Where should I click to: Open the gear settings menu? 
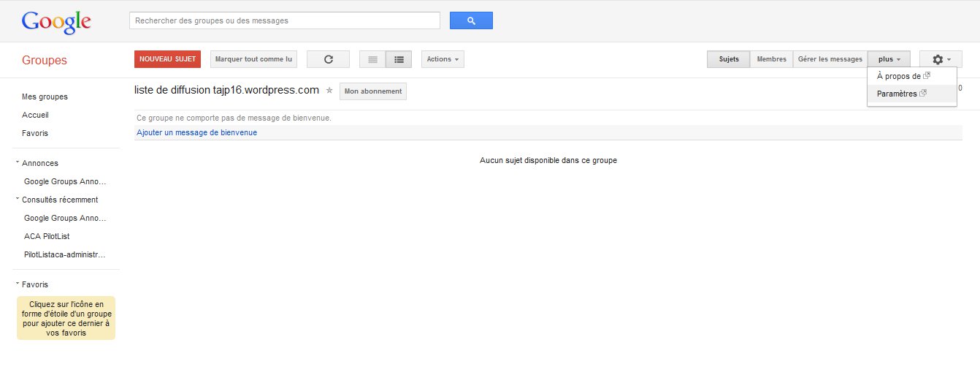[941, 59]
